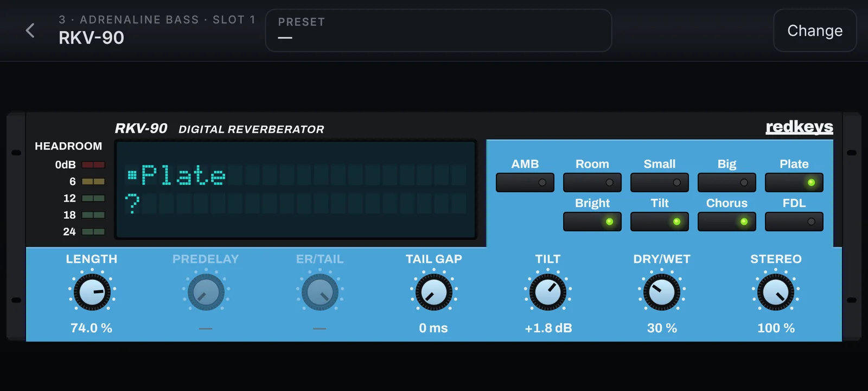
Task: Click the TILT knob
Action: (548, 292)
